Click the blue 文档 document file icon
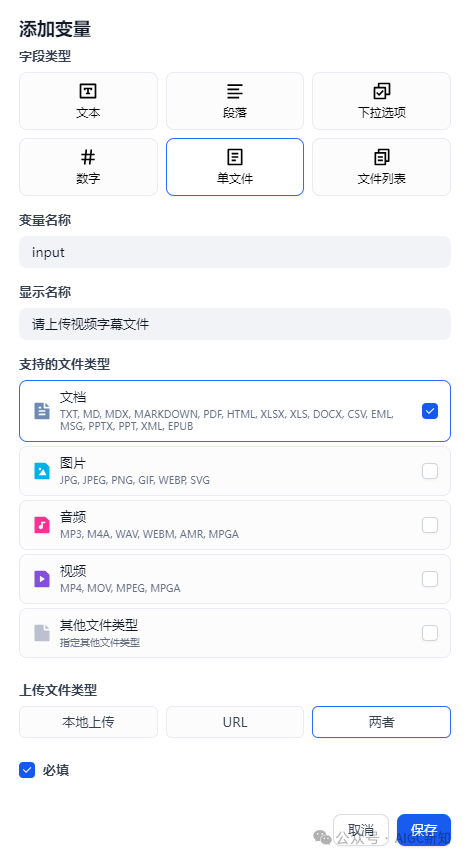This screenshot has width=466, height=857. pyautogui.click(x=42, y=411)
